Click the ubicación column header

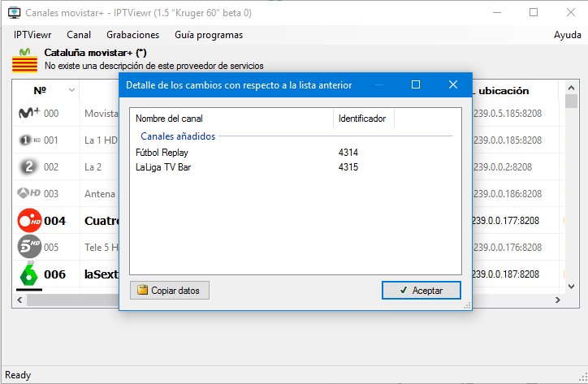(504, 91)
